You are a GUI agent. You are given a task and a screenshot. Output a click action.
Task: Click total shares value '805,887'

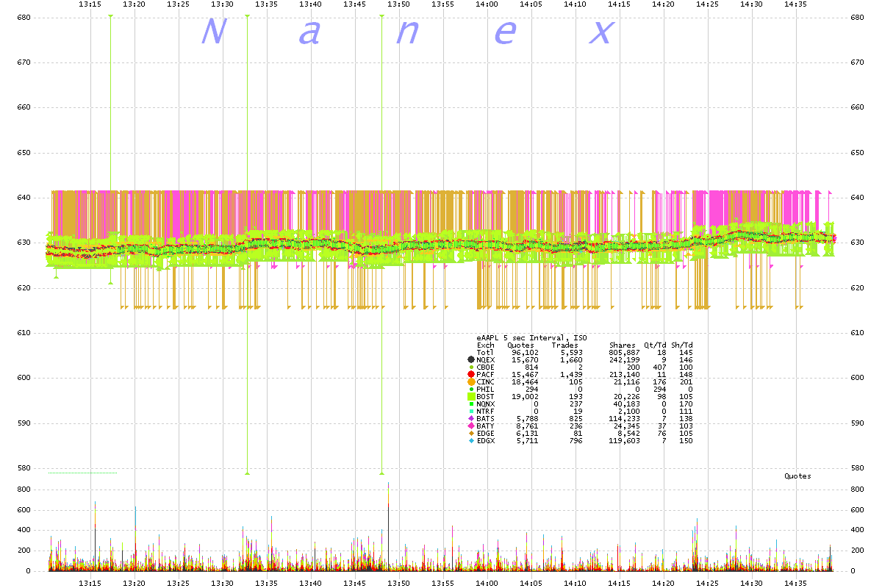point(625,352)
